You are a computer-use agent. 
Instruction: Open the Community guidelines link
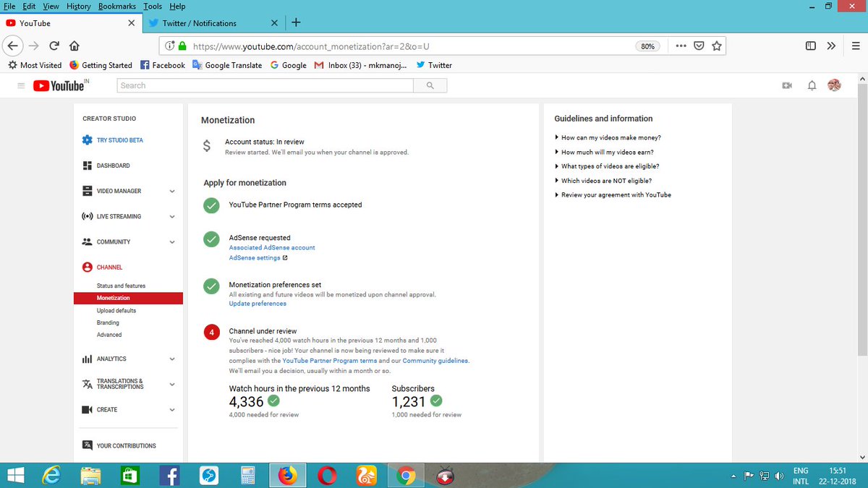435,361
